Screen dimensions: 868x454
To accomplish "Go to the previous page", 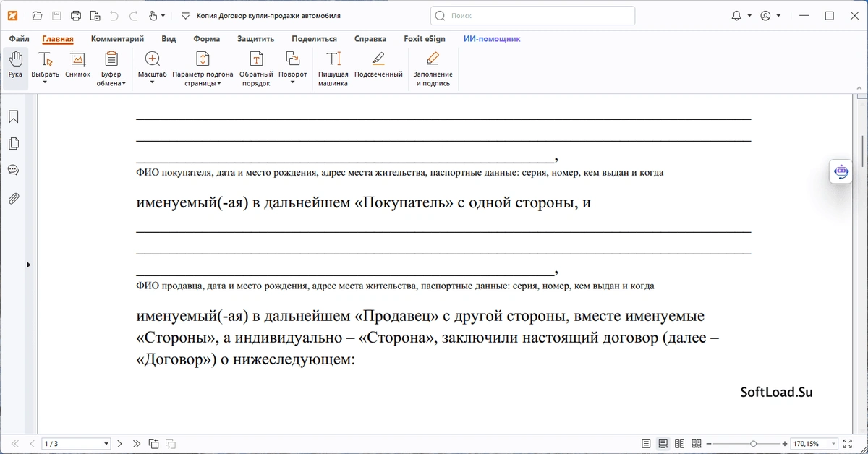I will point(32,444).
